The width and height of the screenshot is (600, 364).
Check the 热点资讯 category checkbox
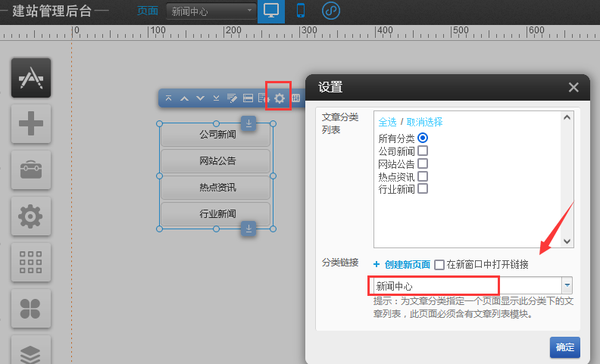pyautogui.click(x=423, y=176)
